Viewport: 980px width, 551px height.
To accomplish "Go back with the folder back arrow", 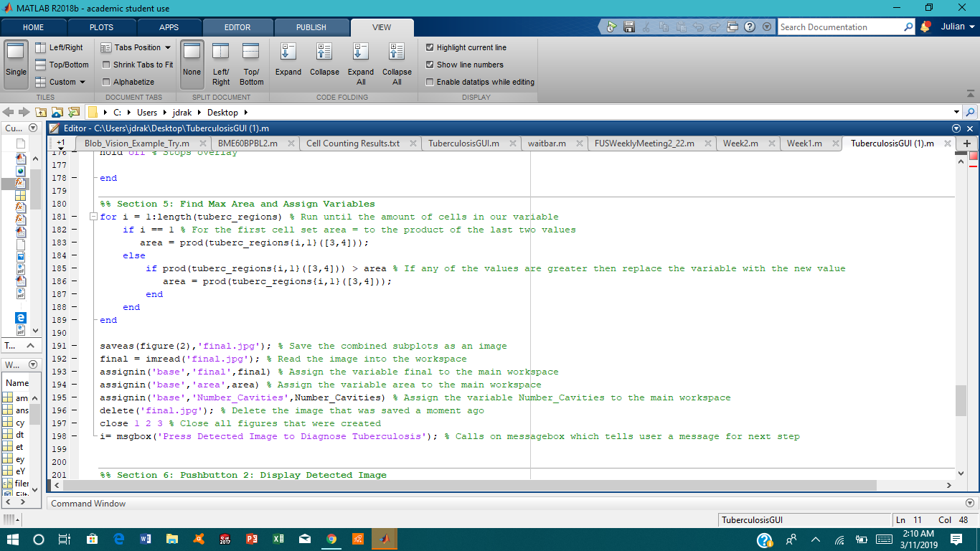I will pyautogui.click(x=8, y=113).
